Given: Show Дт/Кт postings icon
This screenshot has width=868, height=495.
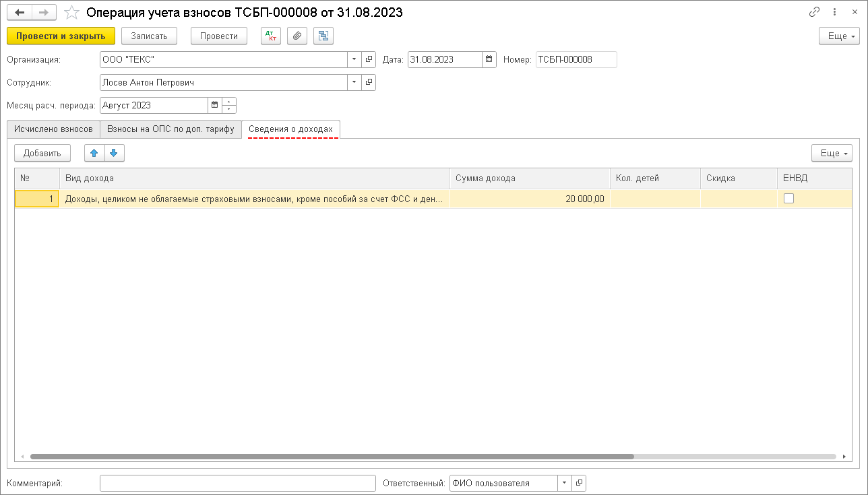Looking at the screenshot, I should pyautogui.click(x=271, y=36).
